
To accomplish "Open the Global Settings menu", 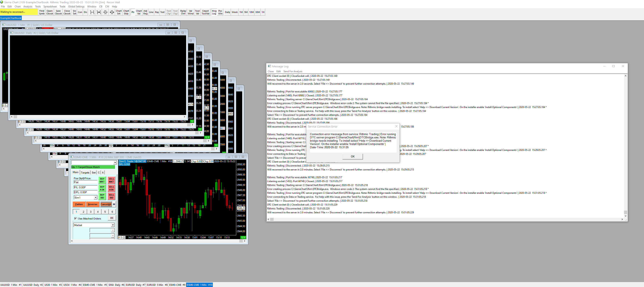I will pyautogui.click(x=76, y=7).
